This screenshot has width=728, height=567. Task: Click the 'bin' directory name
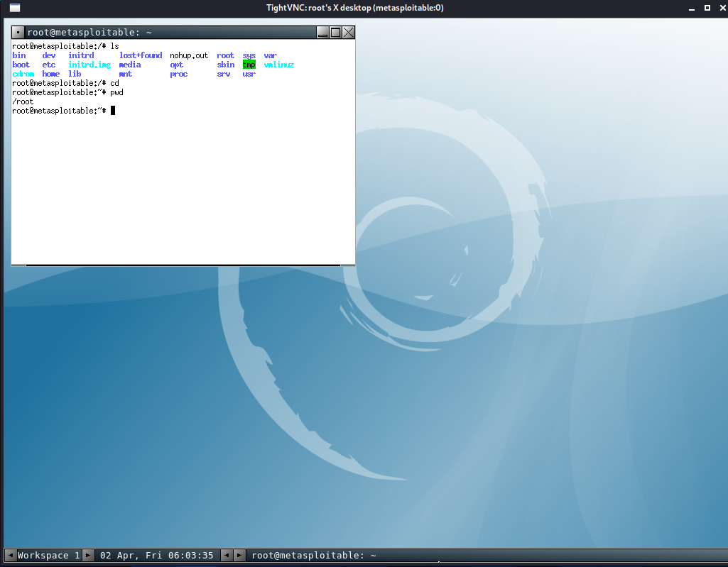[19, 55]
